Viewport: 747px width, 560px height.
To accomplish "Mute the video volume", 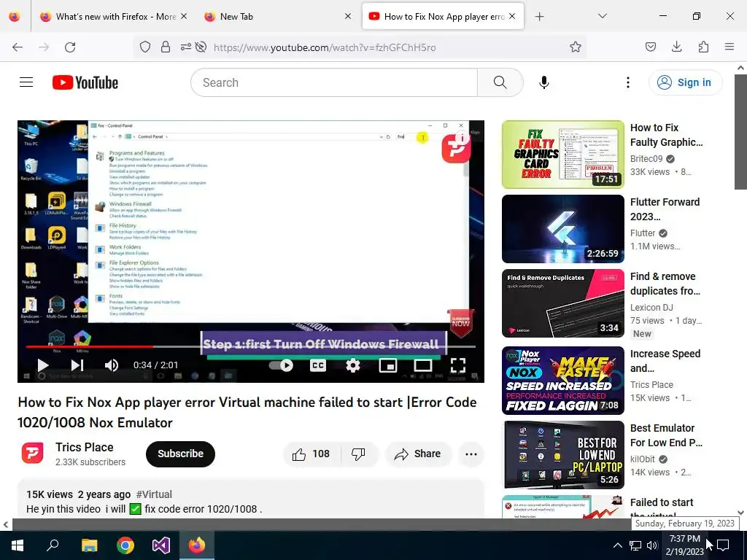I will (111, 365).
